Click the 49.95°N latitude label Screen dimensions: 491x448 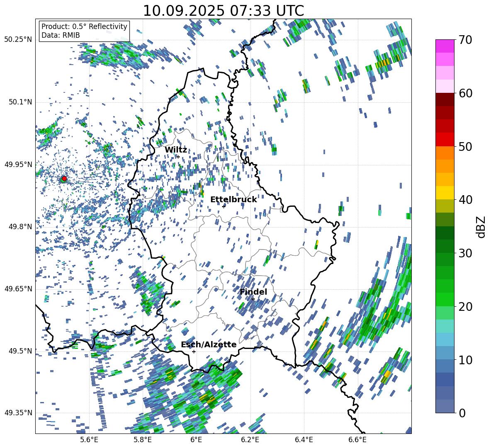[x=18, y=165]
